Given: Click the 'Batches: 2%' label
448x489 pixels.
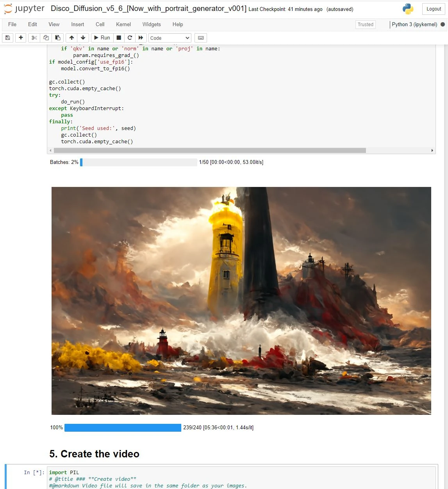Looking at the screenshot, I should (64, 162).
